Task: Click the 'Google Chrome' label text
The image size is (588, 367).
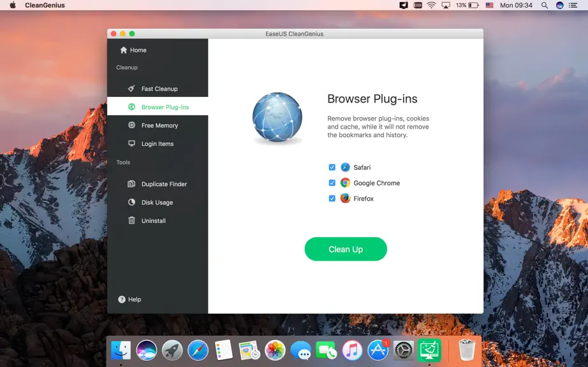Action: coord(376,183)
